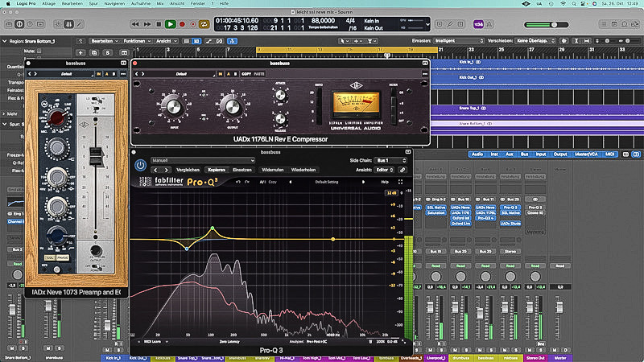Toggle the Inspector info button
Viewport: 644px width, 362px height.
(19, 24)
